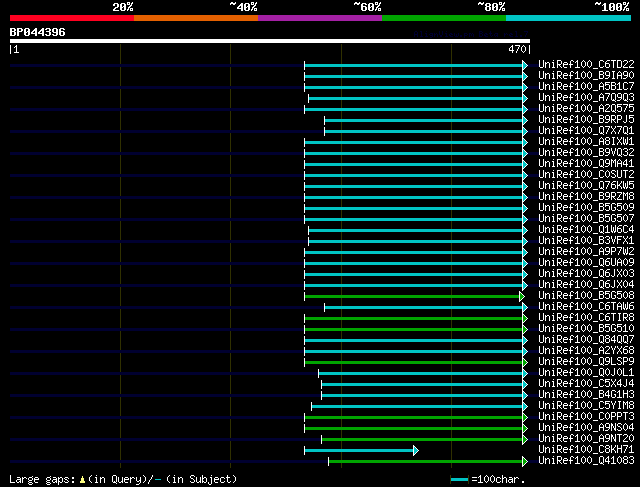Select the UniRef100_B9RZM8 name
The height and width of the screenshot is (487, 640).
coord(586,196)
